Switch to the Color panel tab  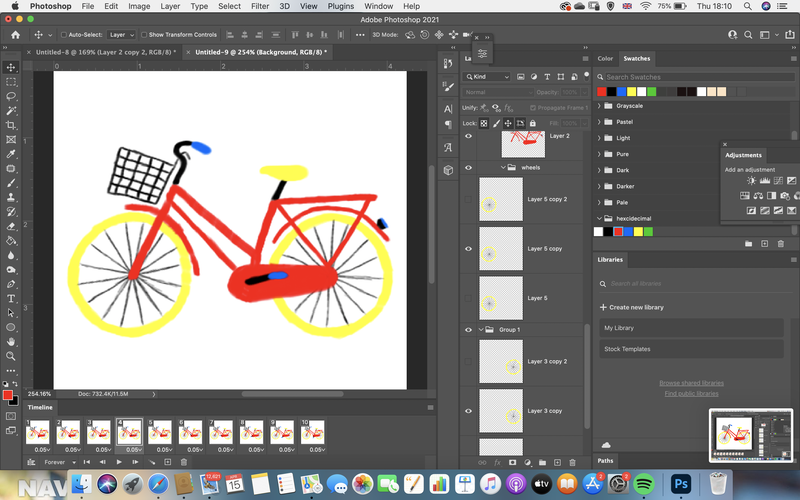pos(605,59)
